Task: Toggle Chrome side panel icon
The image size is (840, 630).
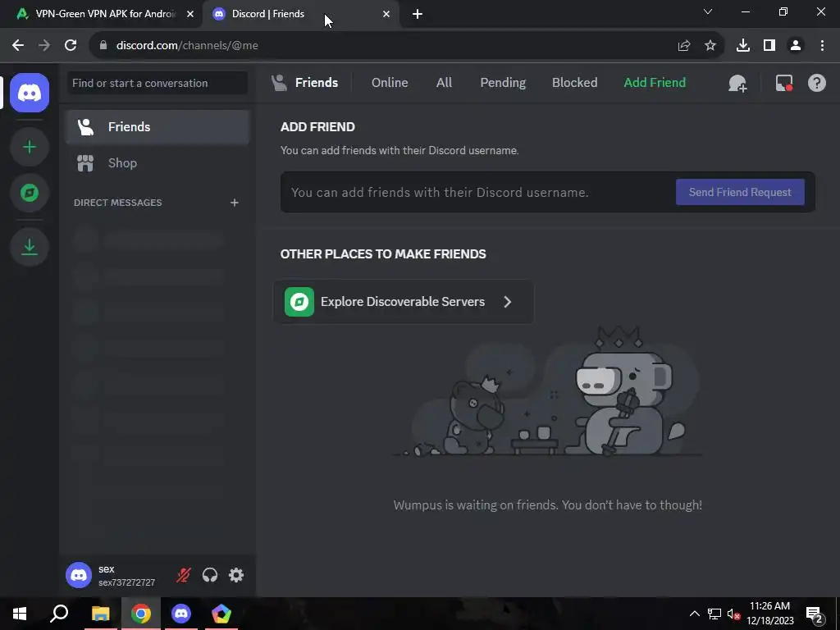Action: [x=769, y=46]
